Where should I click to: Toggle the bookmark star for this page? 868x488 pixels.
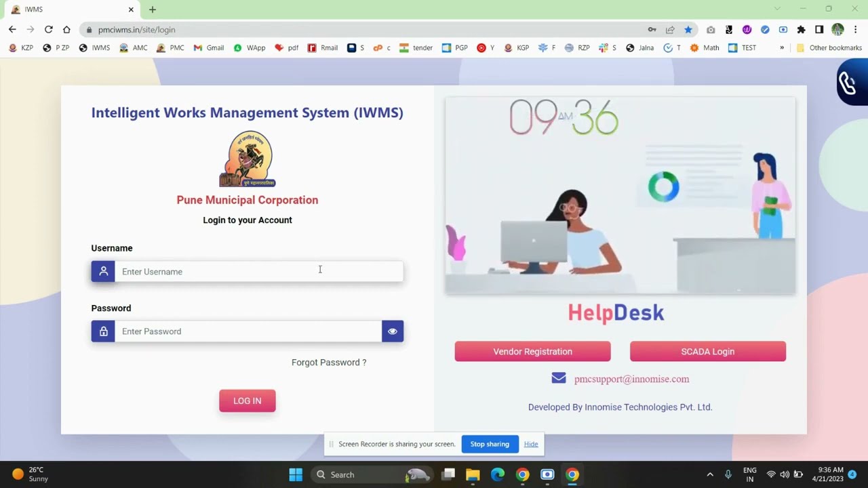pos(688,30)
